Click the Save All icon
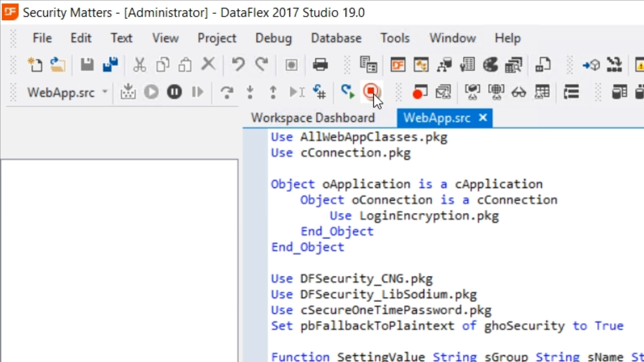644x362 pixels. coord(110,65)
